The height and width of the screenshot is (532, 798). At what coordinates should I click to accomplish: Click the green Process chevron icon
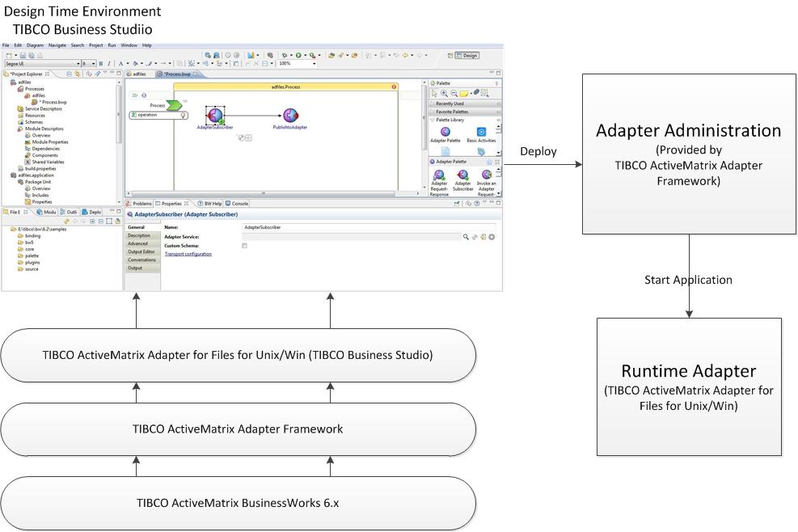click(x=174, y=105)
